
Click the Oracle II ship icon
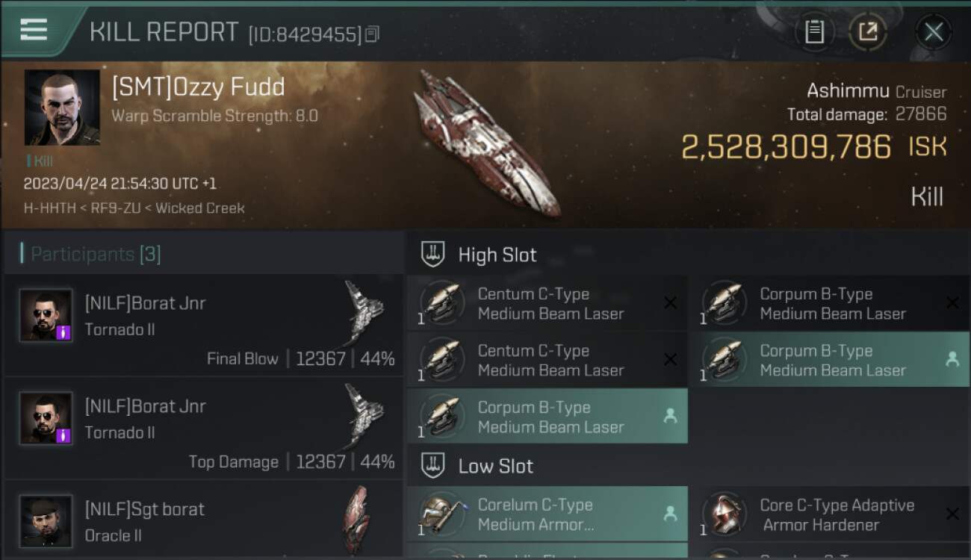(356, 520)
